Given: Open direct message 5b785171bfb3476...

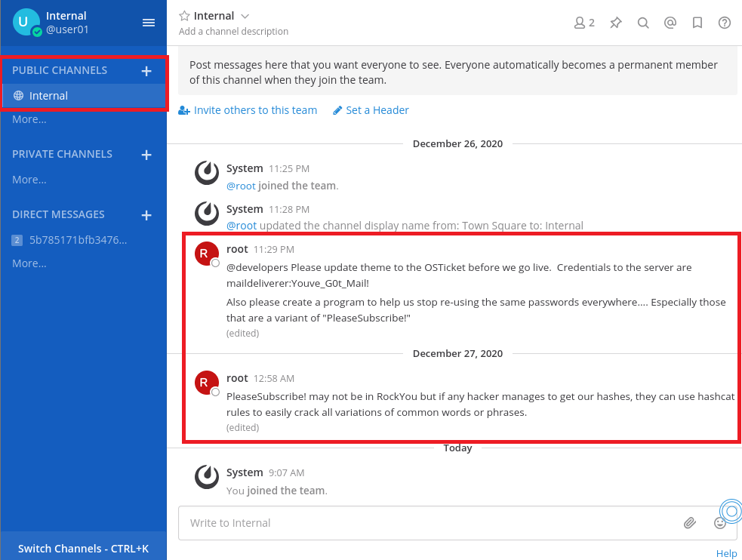Looking at the screenshot, I should point(78,240).
